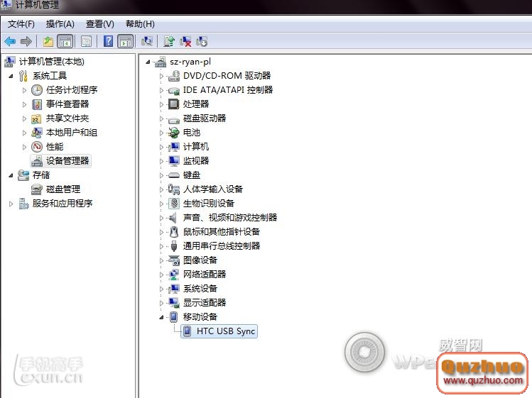Screen dimensions: 532x398
Task: Click the Disable device toolbar icon
Action: [x=202, y=41]
